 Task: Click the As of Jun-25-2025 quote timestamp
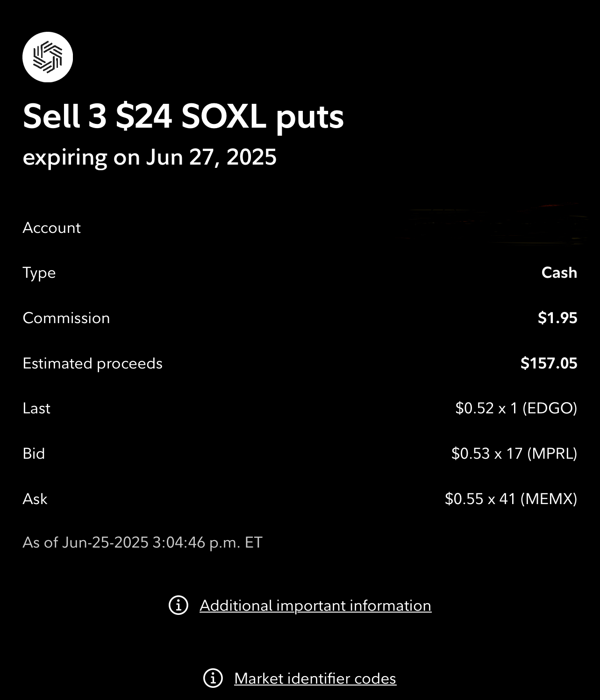tap(143, 542)
